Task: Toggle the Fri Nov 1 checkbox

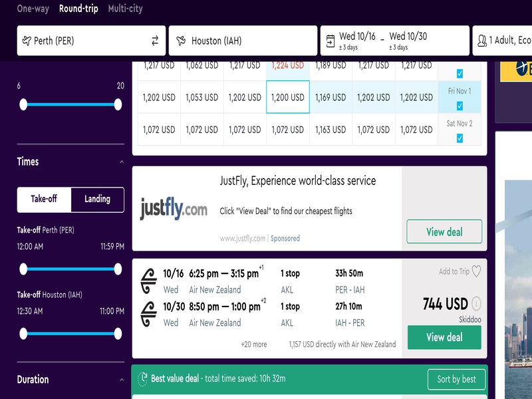Action: 460,106
